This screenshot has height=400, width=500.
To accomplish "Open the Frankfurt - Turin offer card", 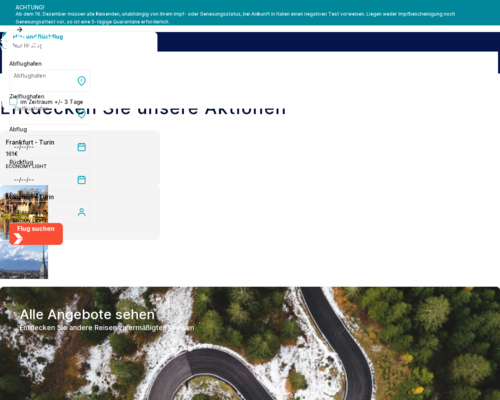I will pos(80,158).
